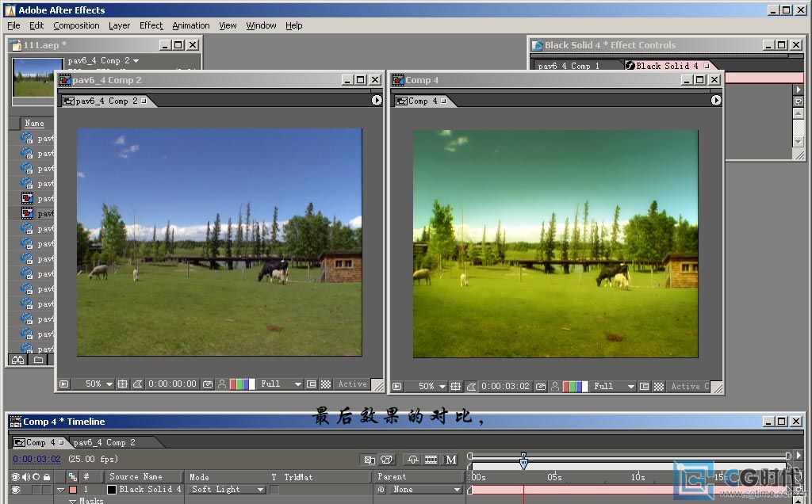Show last snapshot in pav6_4 Comp 2 window
812x504 pixels.
click(x=222, y=384)
